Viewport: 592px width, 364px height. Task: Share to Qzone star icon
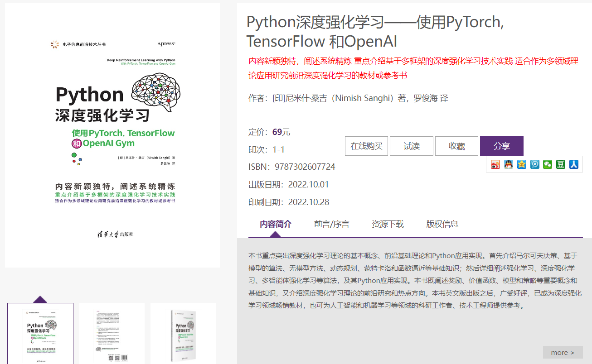tap(522, 164)
